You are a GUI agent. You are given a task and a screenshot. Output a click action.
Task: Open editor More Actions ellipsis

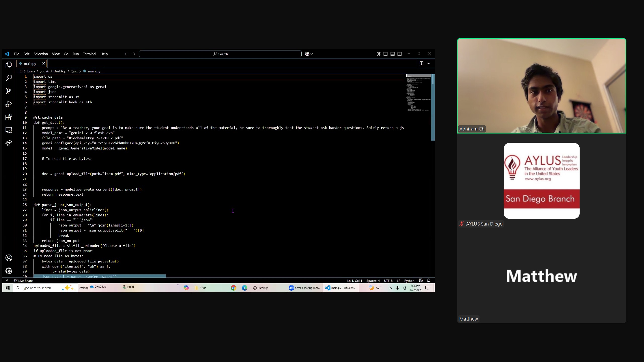pos(429,63)
